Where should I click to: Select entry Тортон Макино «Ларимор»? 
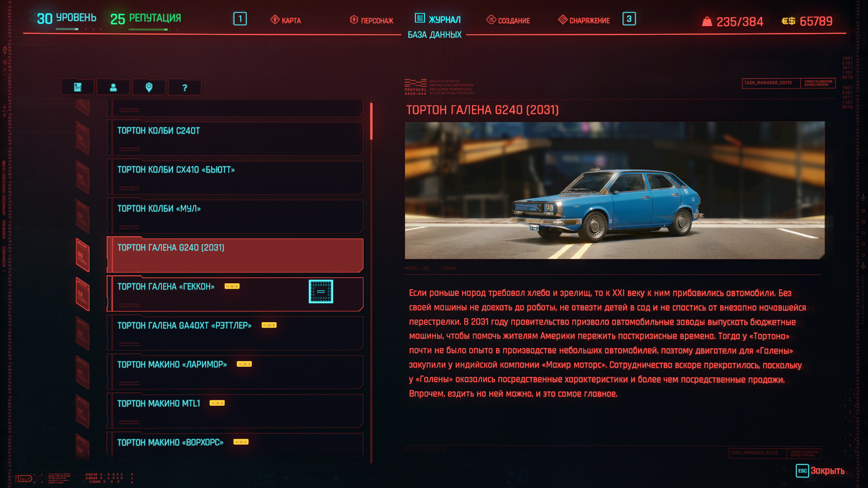coord(235,372)
